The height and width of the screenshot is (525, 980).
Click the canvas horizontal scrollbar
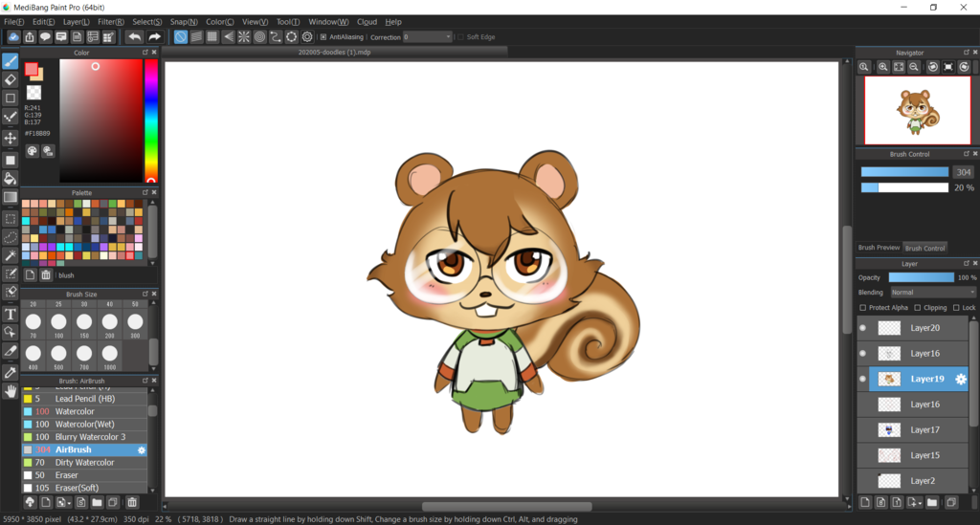pos(506,506)
